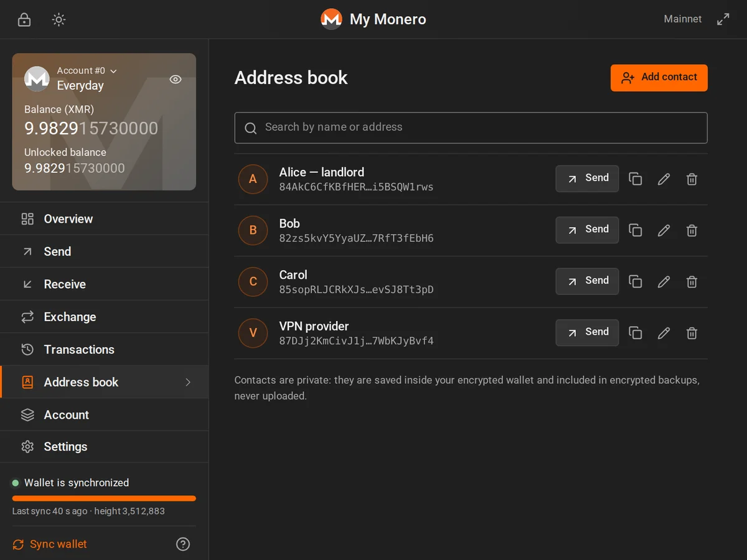Go to Send in sidebar

click(105, 251)
